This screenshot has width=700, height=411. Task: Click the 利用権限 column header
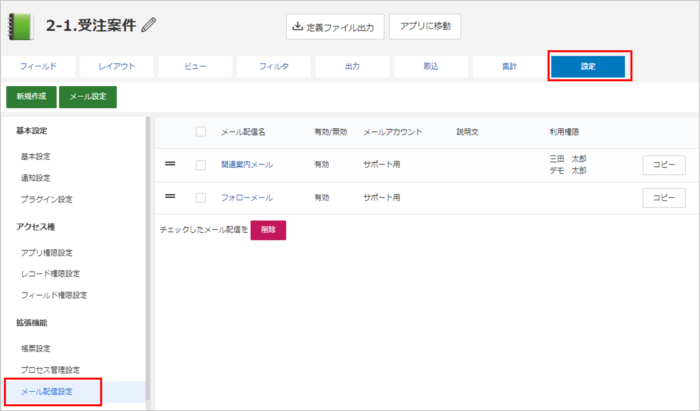click(x=564, y=132)
